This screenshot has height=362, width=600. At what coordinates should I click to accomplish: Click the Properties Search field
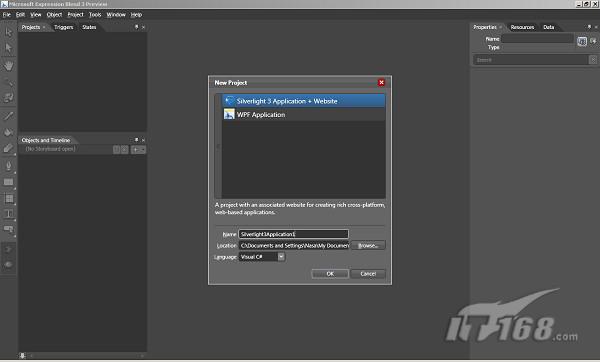(x=531, y=60)
